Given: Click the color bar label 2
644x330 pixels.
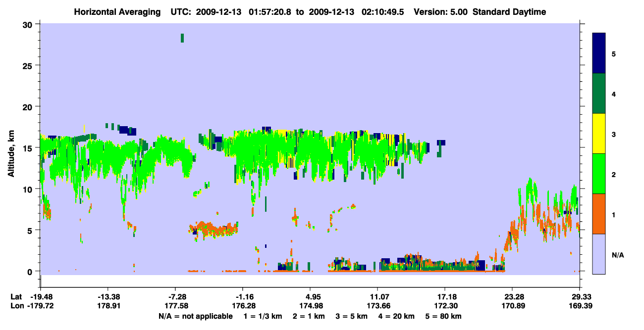Looking at the screenshot, I should [x=614, y=174].
